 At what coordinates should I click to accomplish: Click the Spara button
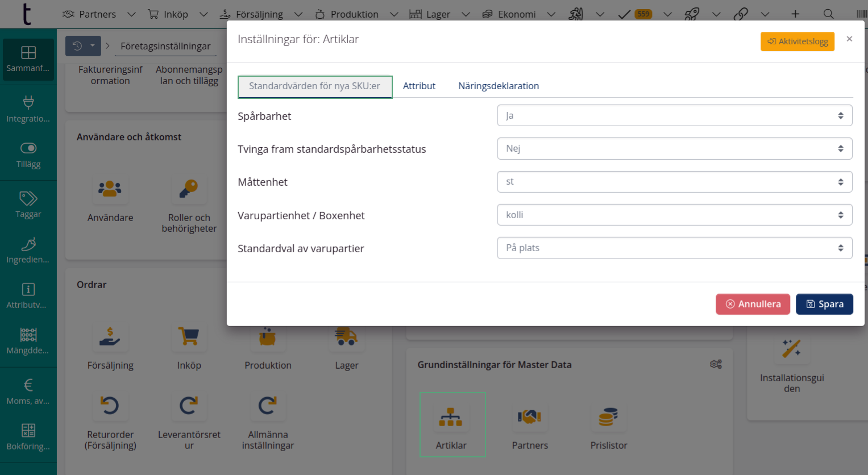pos(824,304)
